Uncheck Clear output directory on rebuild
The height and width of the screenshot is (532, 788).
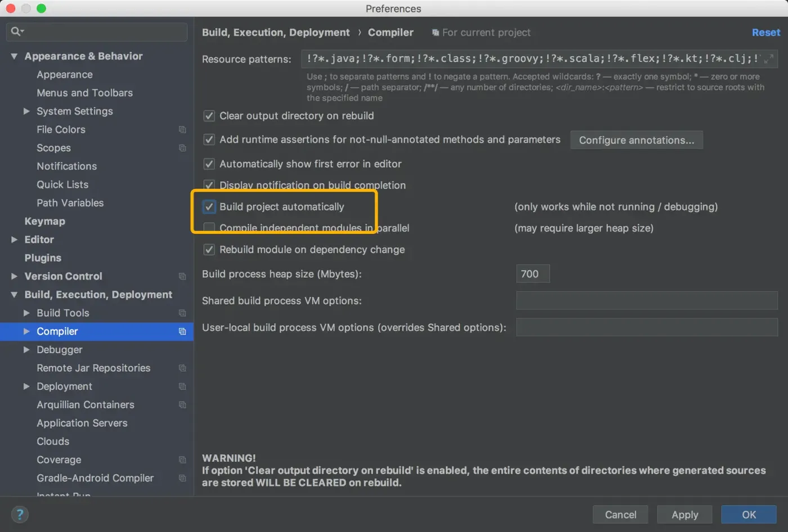pyautogui.click(x=209, y=116)
